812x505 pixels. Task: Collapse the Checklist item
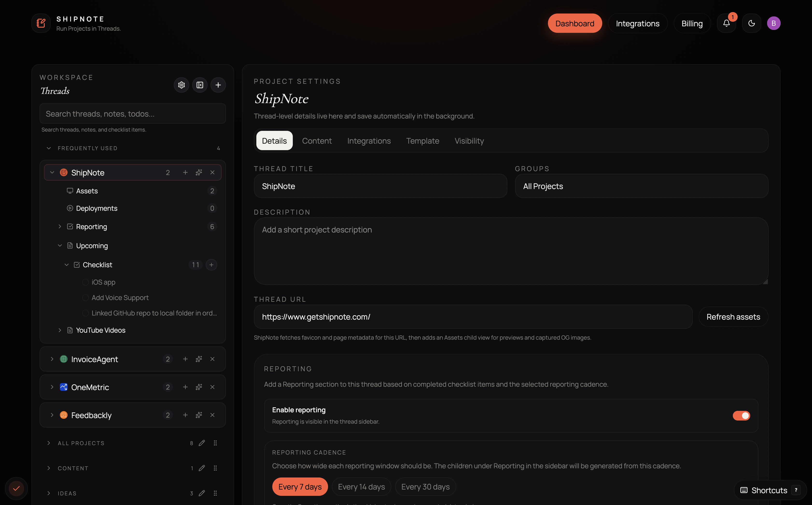(66, 265)
